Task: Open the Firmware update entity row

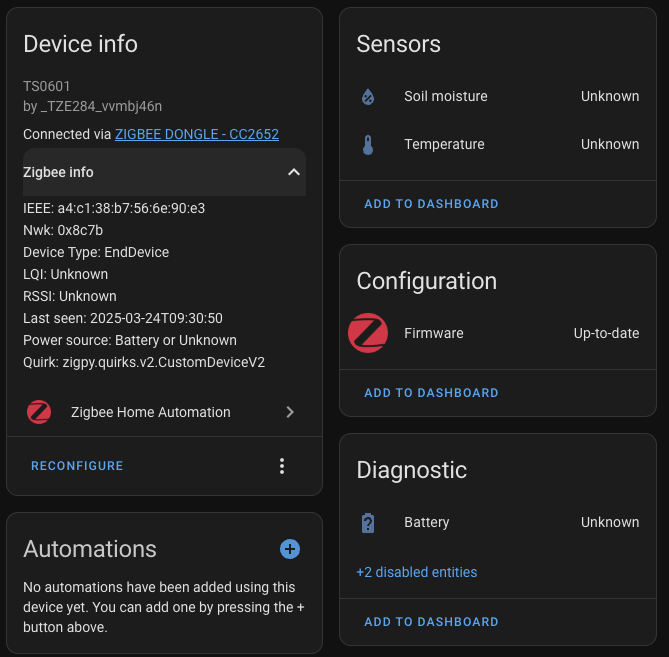Action: pos(434,333)
